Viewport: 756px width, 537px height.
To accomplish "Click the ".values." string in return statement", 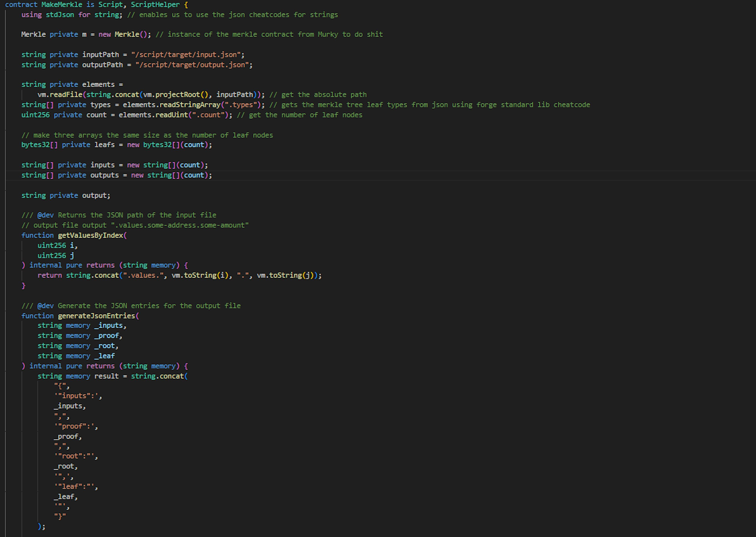I will (x=143, y=275).
